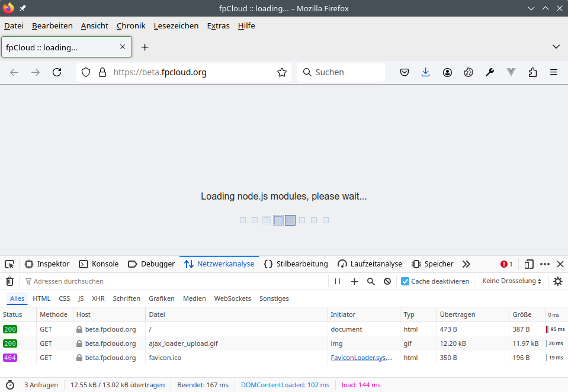Clear network log with trash icon

[9, 281]
